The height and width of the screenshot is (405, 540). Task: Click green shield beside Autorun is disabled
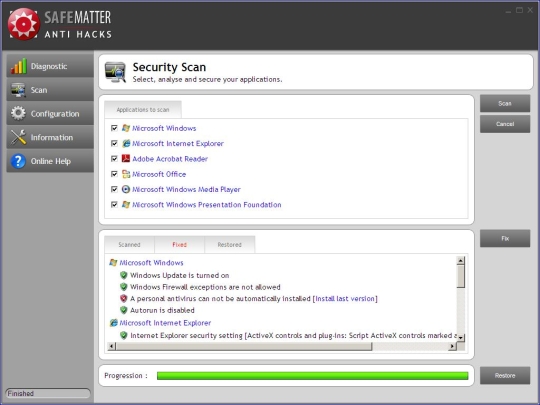pyautogui.click(x=123, y=310)
